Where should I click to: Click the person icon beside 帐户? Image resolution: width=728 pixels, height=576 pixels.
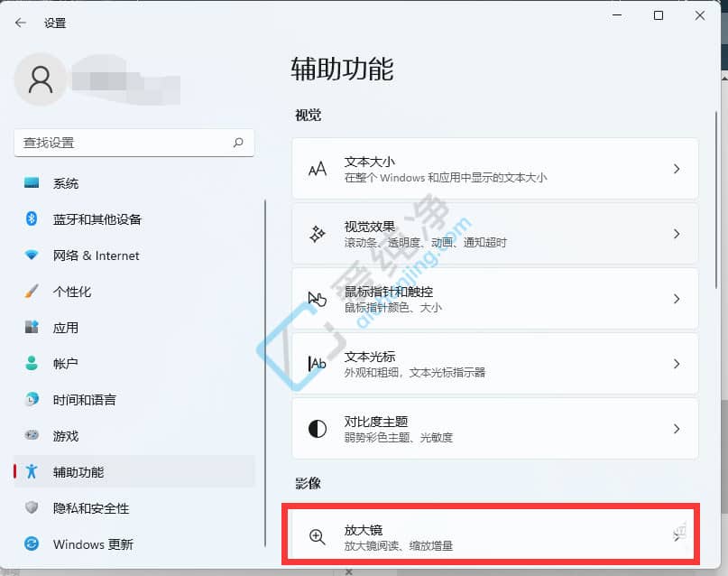[x=32, y=363]
